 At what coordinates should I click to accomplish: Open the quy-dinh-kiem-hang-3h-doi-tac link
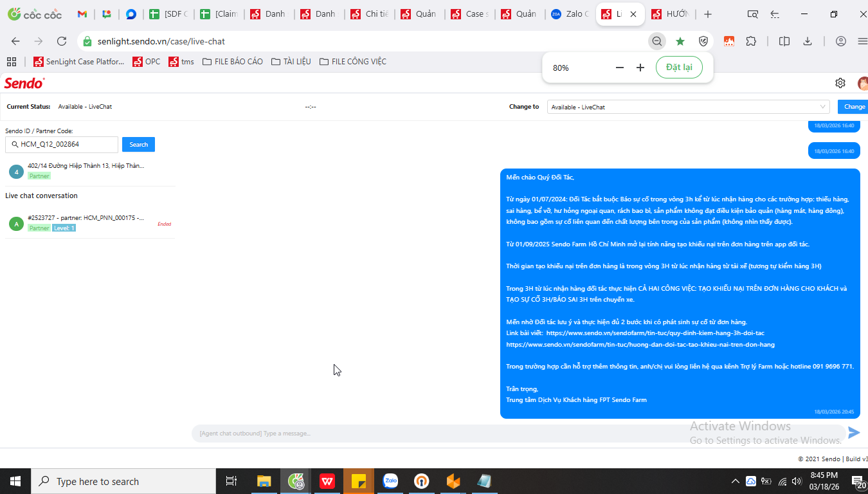pyautogui.click(x=655, y=333)
